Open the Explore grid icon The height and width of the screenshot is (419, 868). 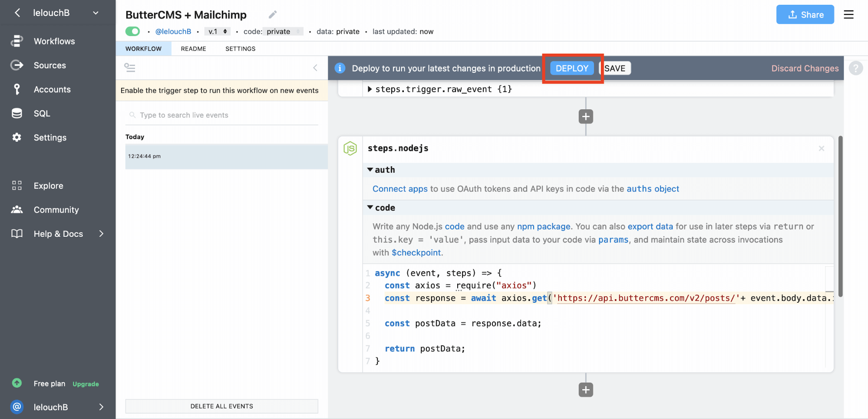pos(17,186)
